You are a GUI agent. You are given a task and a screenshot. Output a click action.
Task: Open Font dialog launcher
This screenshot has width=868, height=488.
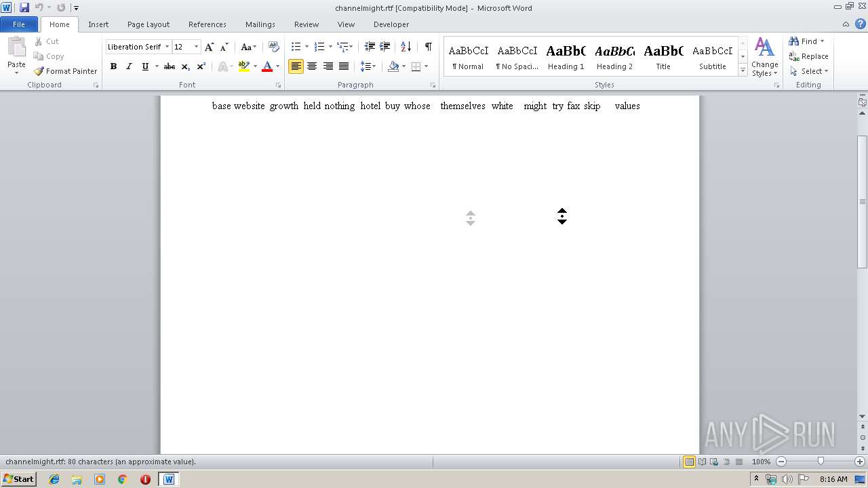pyautogui.click(x=279, y=85)
